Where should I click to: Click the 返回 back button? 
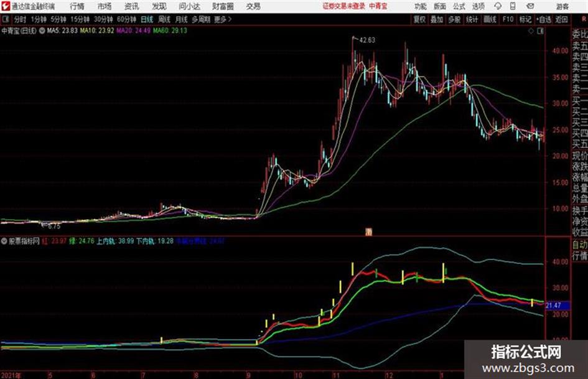tap(562, 19)
